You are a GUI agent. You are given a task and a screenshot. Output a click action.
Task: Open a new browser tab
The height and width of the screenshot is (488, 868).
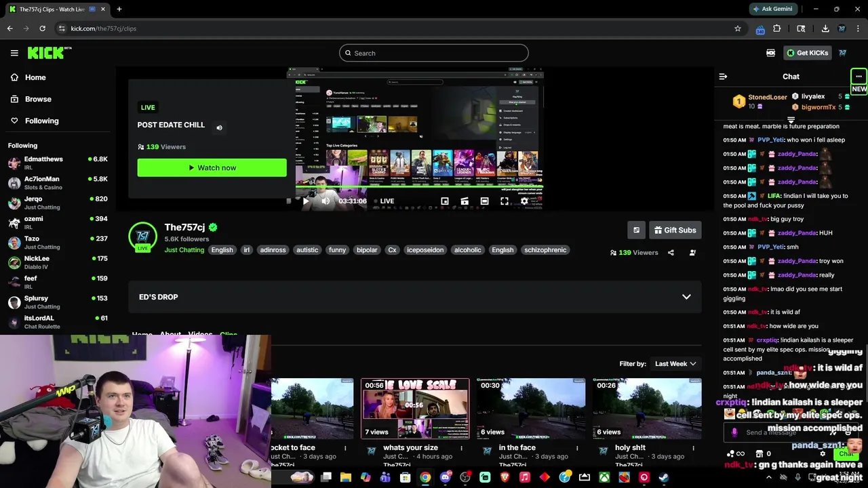(x=119, y=9)
